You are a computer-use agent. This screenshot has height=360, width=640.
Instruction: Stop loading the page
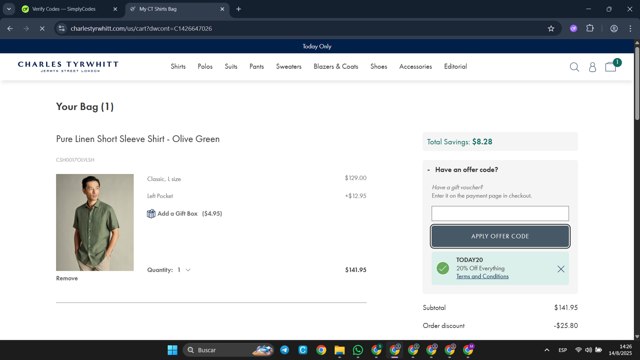coord(42,29)
